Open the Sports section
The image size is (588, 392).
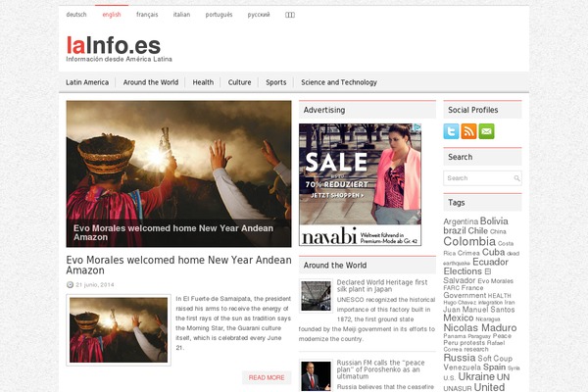[x=276, y=82]
